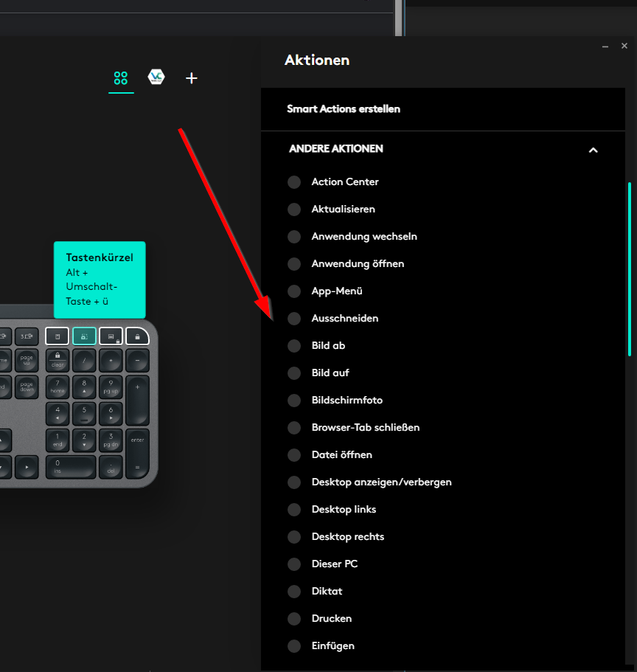Minimize the Options+ window
637x672 pixels.
[x=605, y=46]
